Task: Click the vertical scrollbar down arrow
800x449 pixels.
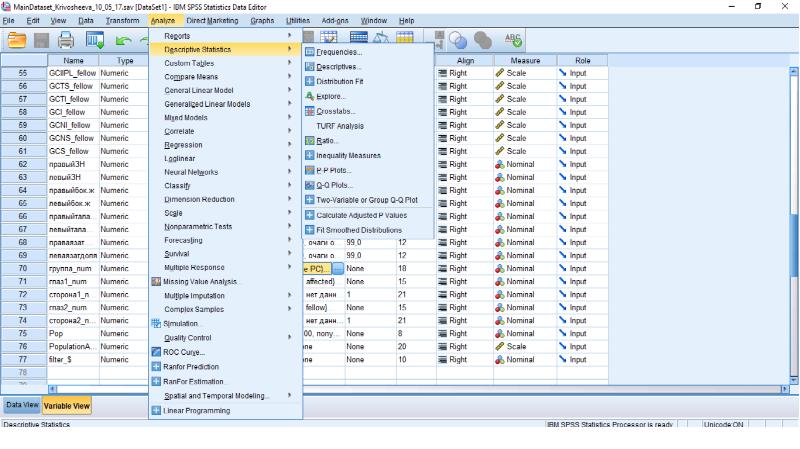Action: pos(793,380)
